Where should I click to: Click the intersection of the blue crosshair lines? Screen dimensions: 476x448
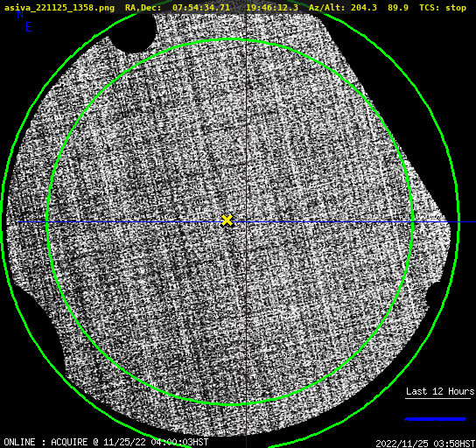pyautogui.click(x=246, y=222)
